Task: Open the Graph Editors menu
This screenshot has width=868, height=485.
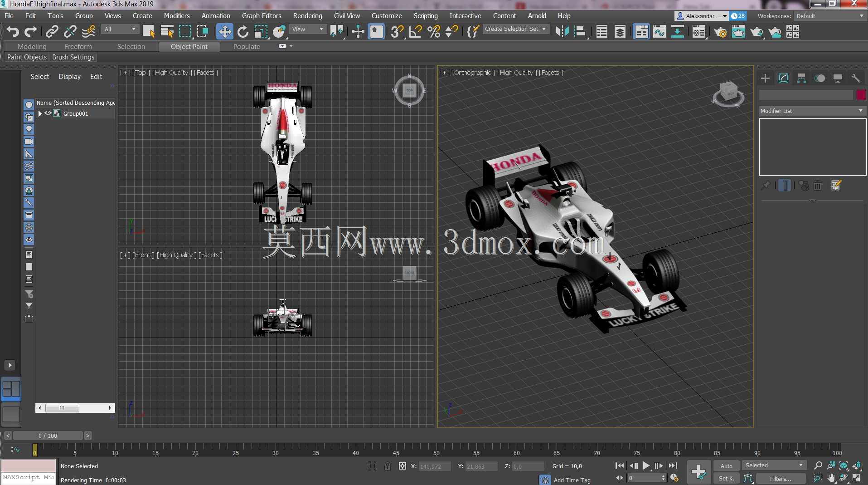Action: 262,15
